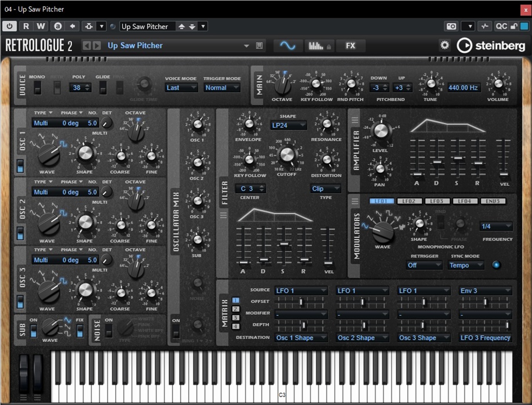532x405 pixels.
Task: Click the tune frequency 440.00 Hz field
Action: 463,88
